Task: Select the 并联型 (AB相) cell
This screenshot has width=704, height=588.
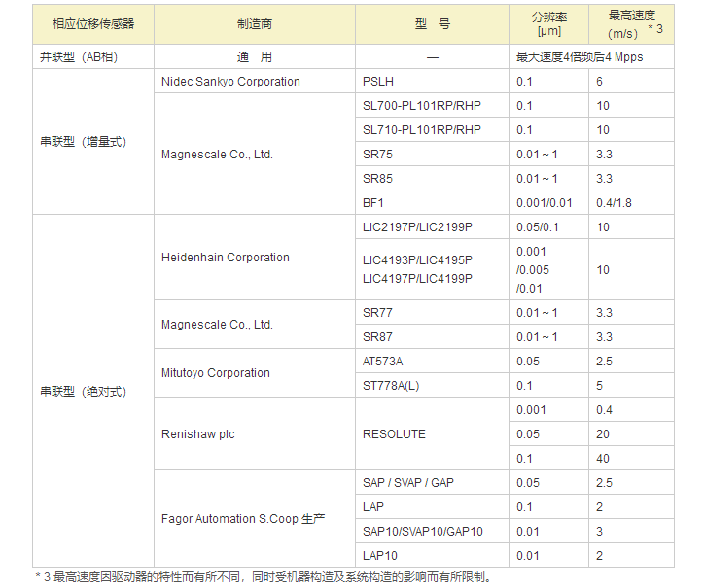Action: (x=93, y=57)
